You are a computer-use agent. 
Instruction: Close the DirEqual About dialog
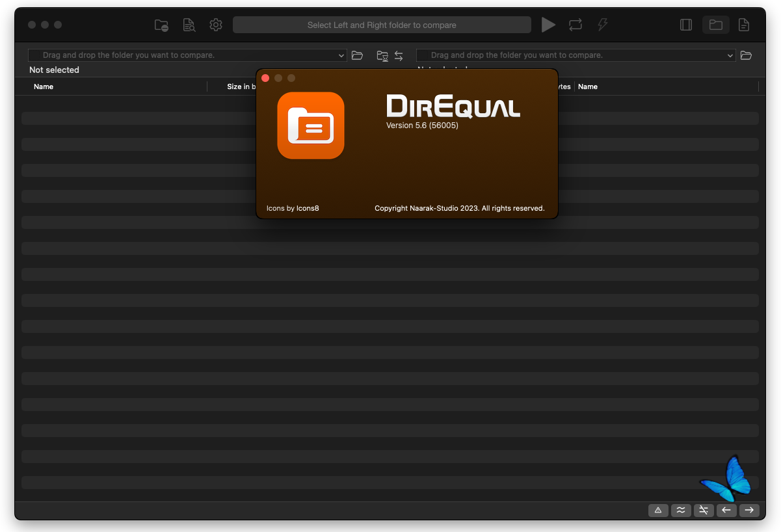pos(265,78)
